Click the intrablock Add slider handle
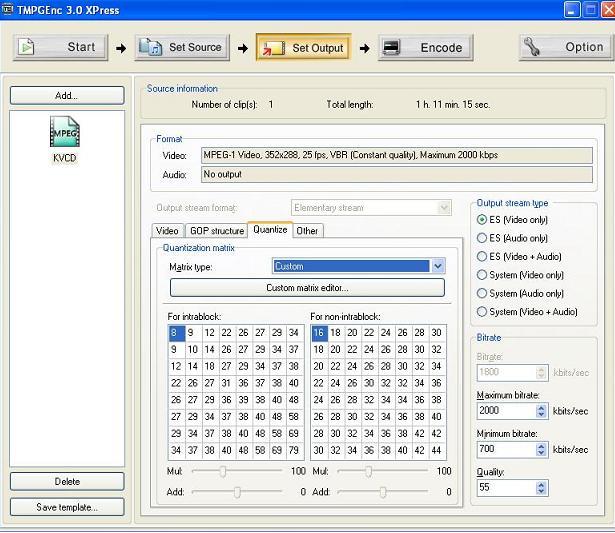The image size is (615, 533). coord(237,492)
